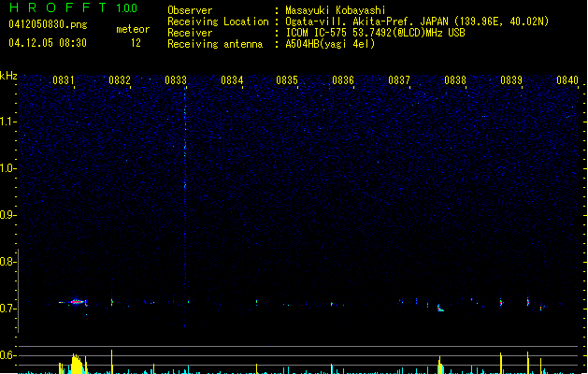Click the Receiving antenna label
588x374 pixels.
point(215,44)
